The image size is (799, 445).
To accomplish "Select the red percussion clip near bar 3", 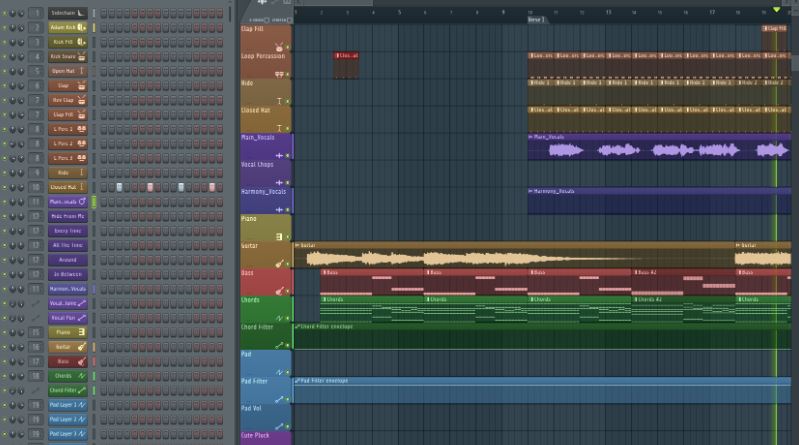I will pos(346,65).
